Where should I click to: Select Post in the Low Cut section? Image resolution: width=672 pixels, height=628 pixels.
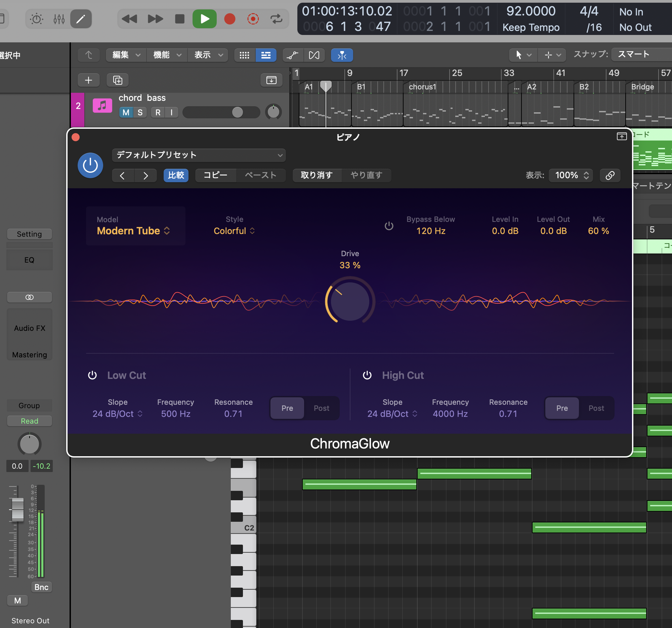322,408
